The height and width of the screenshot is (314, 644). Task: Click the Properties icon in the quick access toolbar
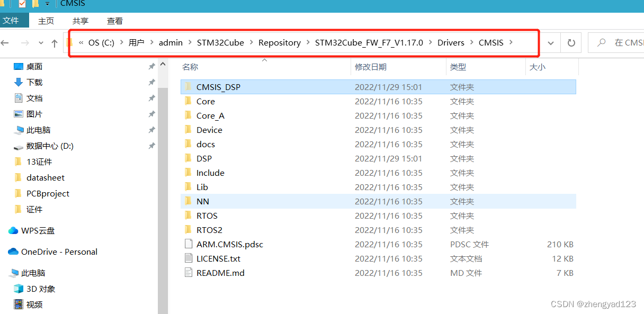[x=22, y=3]
